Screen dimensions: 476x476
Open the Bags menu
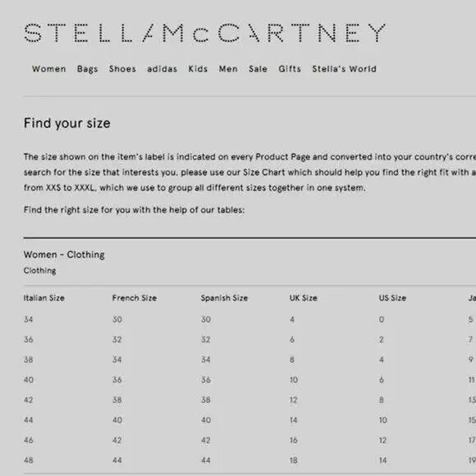pyautogui.click(x=88, y=69)
